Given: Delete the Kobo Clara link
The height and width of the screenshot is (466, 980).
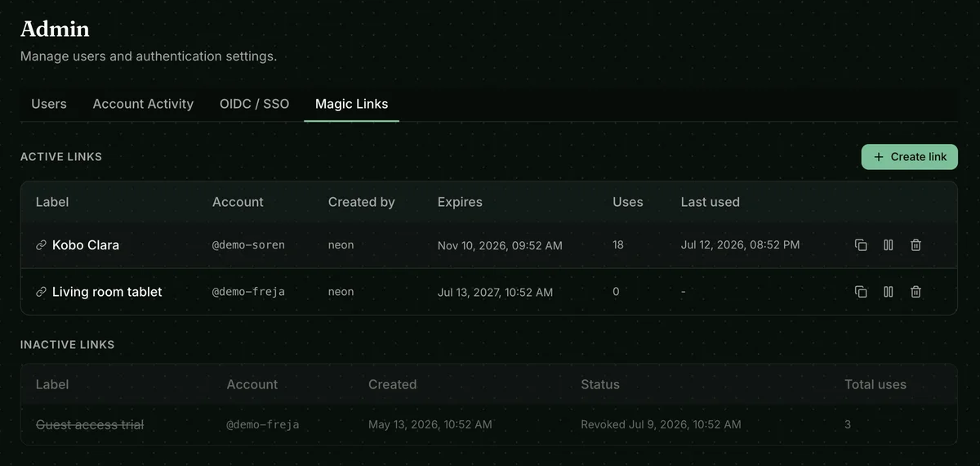Looking at the screenshot, I should (915, 244).
